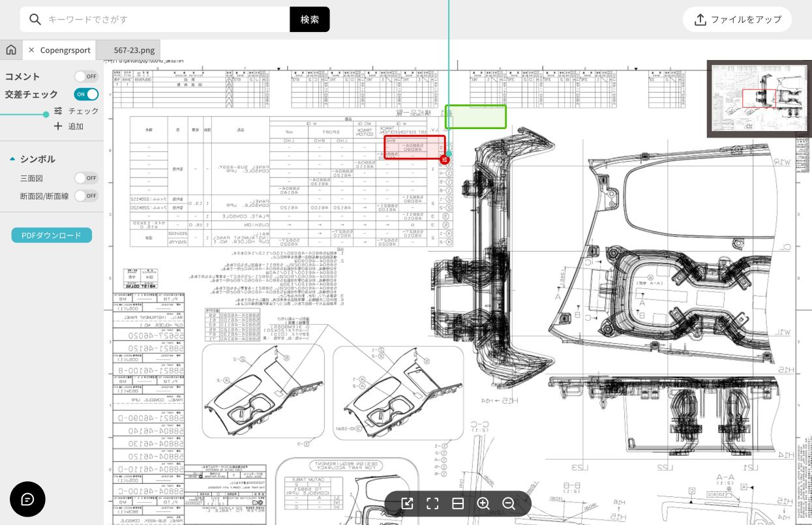812x525 pixels.
Task: Enable the 三面図 toggle
Action: tap(86, 177)
